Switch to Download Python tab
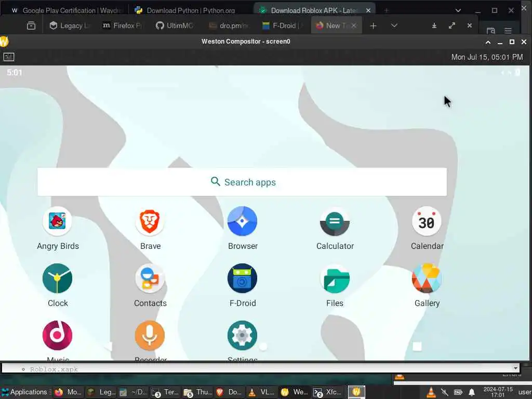Image resolution: width=532 pixels, height=399 pixels. click(x=190, y=10)
